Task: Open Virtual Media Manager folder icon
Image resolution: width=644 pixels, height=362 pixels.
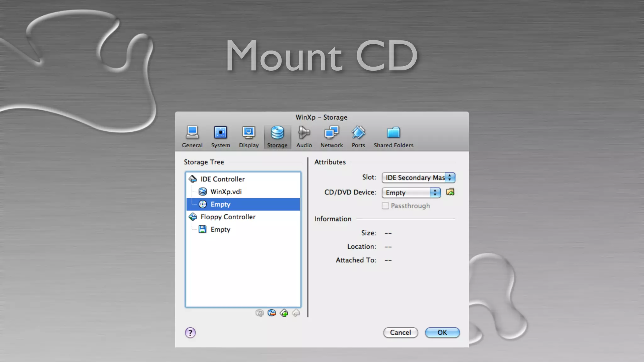Action: (x=450, y=192)
